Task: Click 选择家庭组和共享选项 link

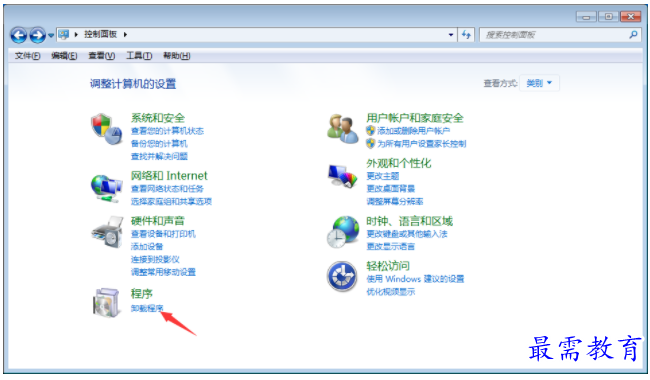Action: coord(171,201)
